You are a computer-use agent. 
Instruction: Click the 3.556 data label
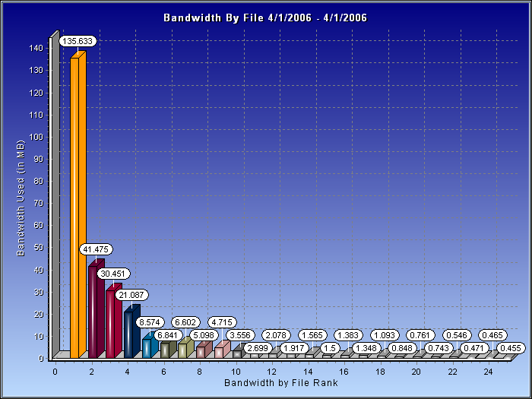point(240,336)
